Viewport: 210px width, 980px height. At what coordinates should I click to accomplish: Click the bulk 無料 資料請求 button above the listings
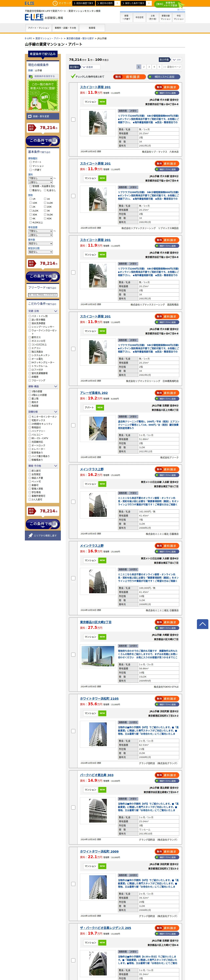[129, 77]
